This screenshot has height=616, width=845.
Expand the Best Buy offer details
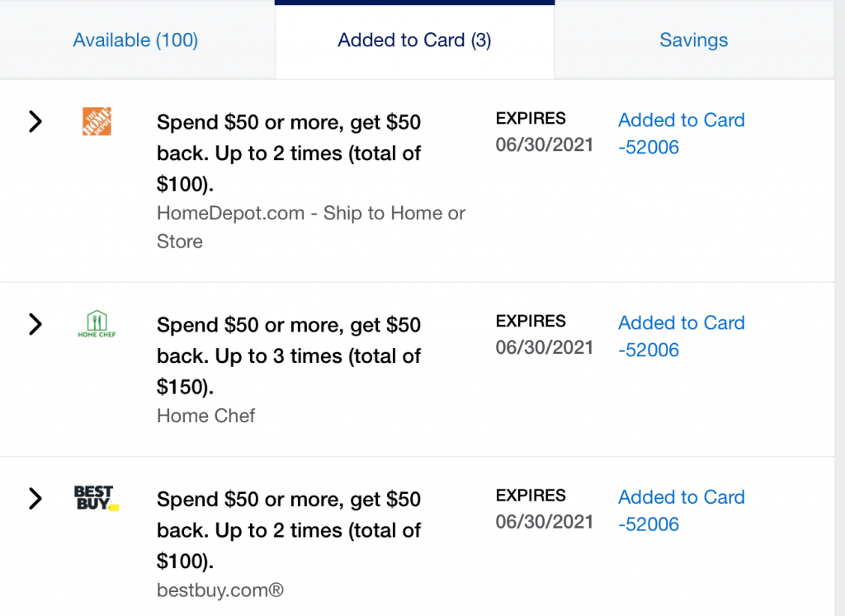(x=35, y=498)
